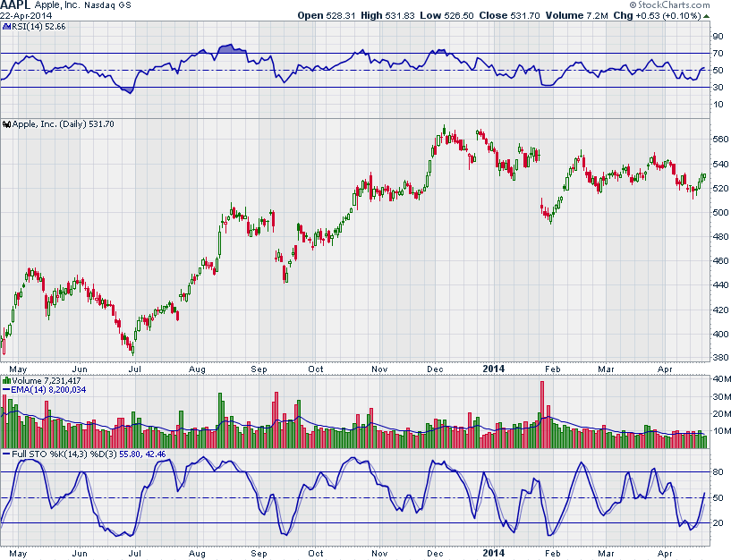Click the volume bars icon in the legend
Screen dimensions: 731x560
point(6,380)
